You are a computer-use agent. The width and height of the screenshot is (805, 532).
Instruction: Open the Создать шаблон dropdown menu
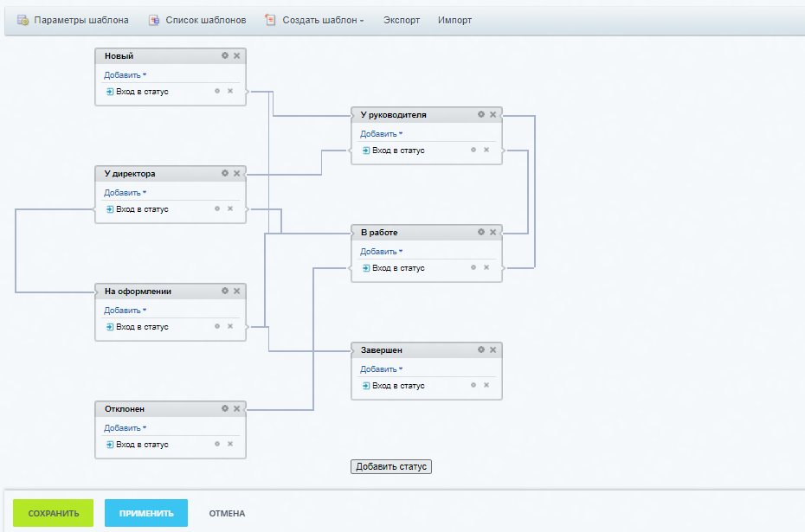[315, 20]
